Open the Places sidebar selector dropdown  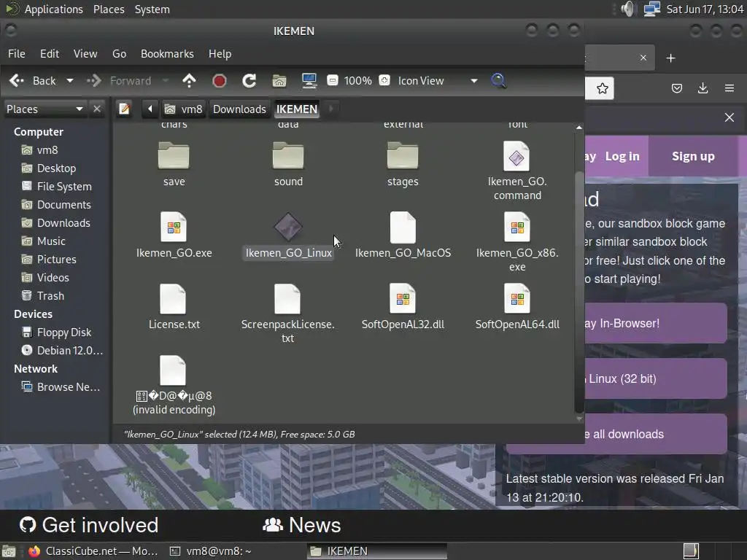(x=45, y=109)
